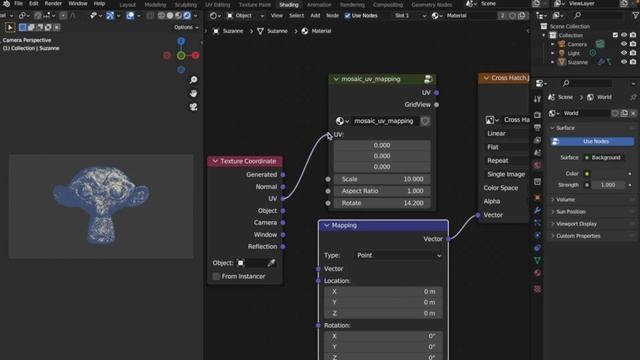Select rendered viewport shading sphere icon
640x360 pixels.
(x=187, y=16)
